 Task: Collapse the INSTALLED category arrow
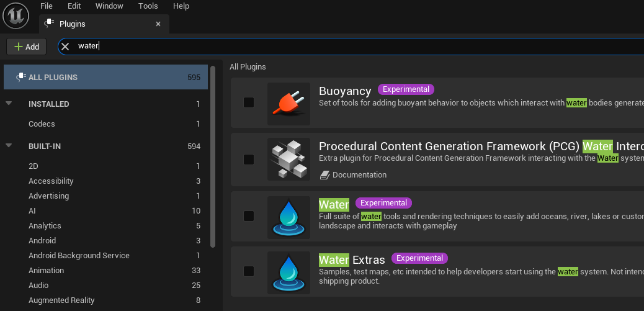click(x=9, y=104)
